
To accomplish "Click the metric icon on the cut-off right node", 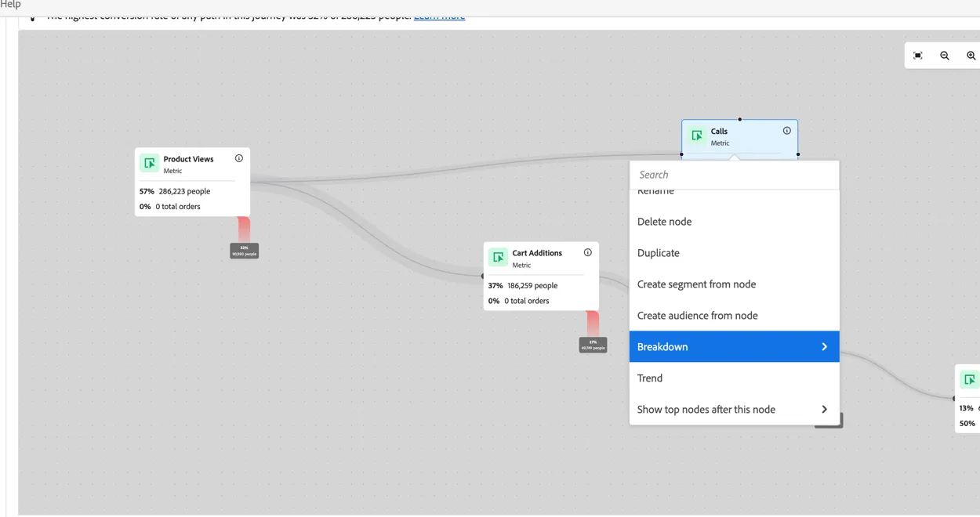I will point(969,380).
